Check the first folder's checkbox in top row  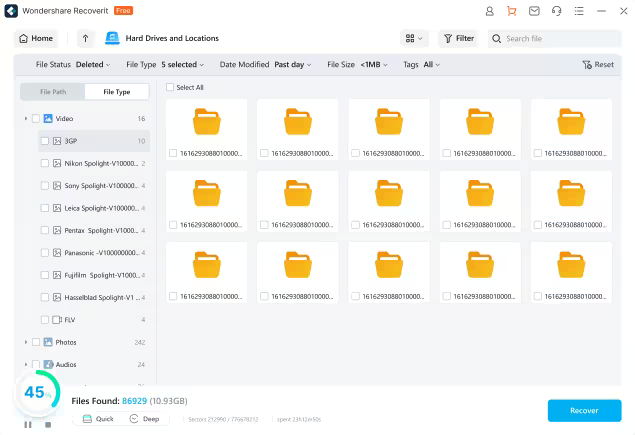(x=173, y=153)
